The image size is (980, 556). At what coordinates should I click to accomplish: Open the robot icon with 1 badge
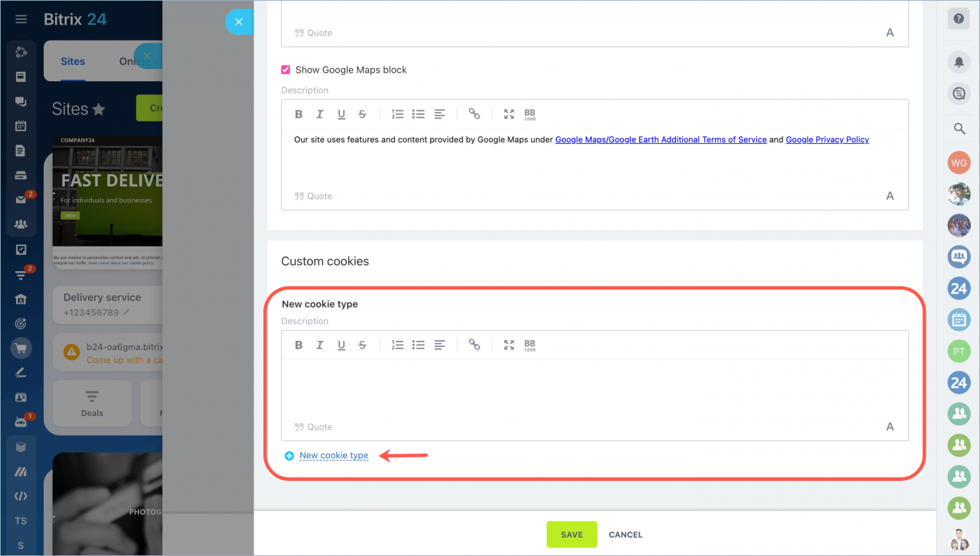click(x=21, y=422)
